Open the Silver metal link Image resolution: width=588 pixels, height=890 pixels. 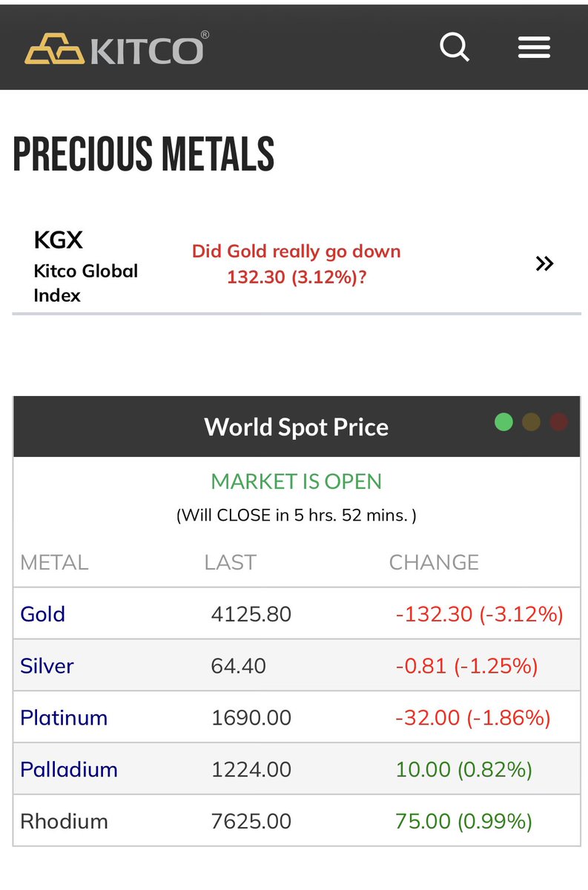coord(47,666)
